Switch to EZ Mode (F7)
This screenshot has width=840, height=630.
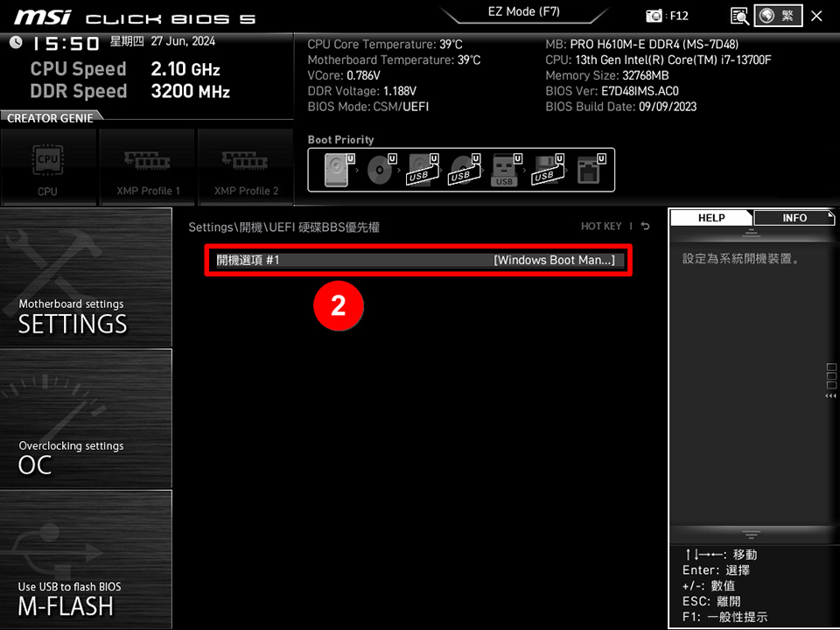coord(524,11)
